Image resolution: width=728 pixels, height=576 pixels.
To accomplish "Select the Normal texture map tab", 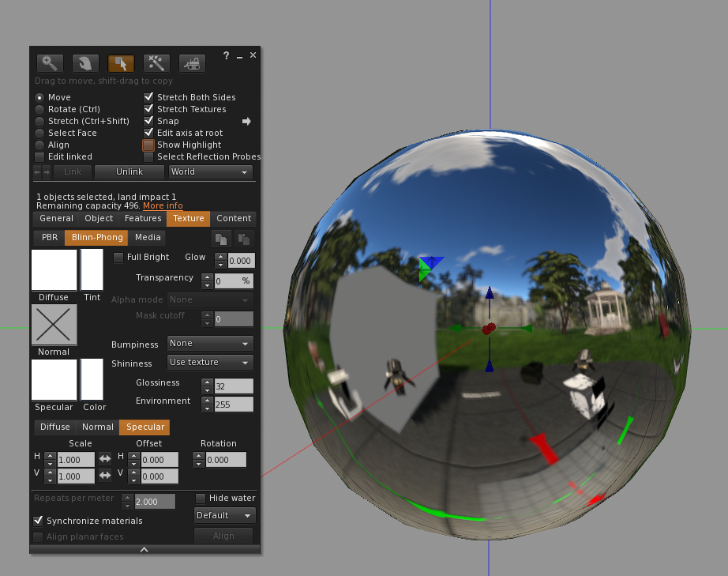I will click(x=97, y=427).
